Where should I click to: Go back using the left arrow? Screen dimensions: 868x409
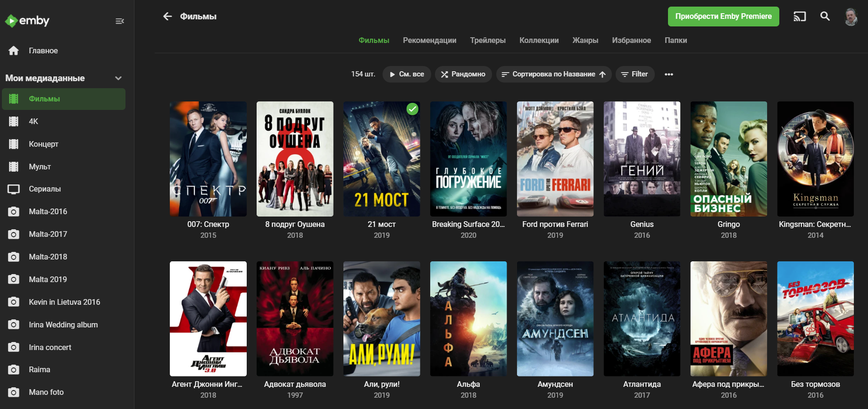(x=167, y=17)
